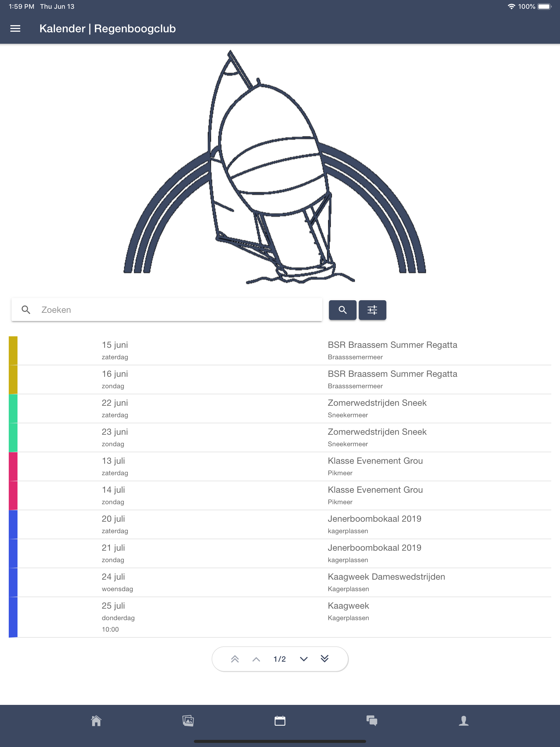Click the 10:00 time under 25 juli
The width and height of the screenshot is (560, 747).
(x=110, y=629)
